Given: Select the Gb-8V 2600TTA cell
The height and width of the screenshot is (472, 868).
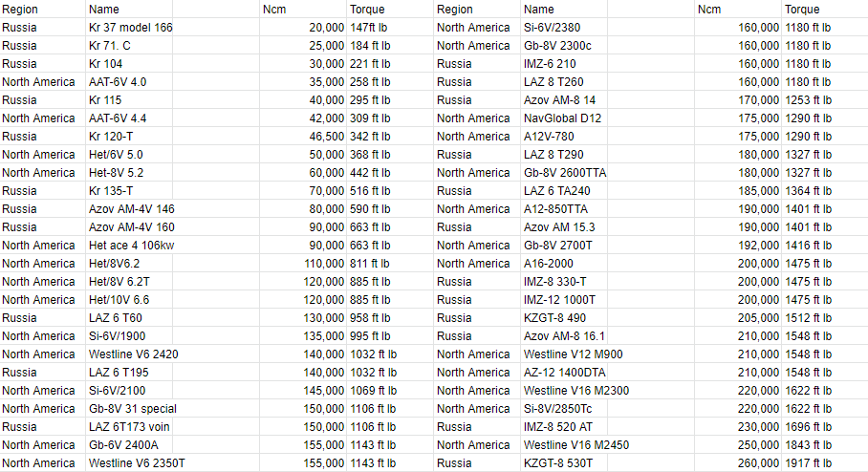Looking at the screenshot, I should tap(565, 173).
